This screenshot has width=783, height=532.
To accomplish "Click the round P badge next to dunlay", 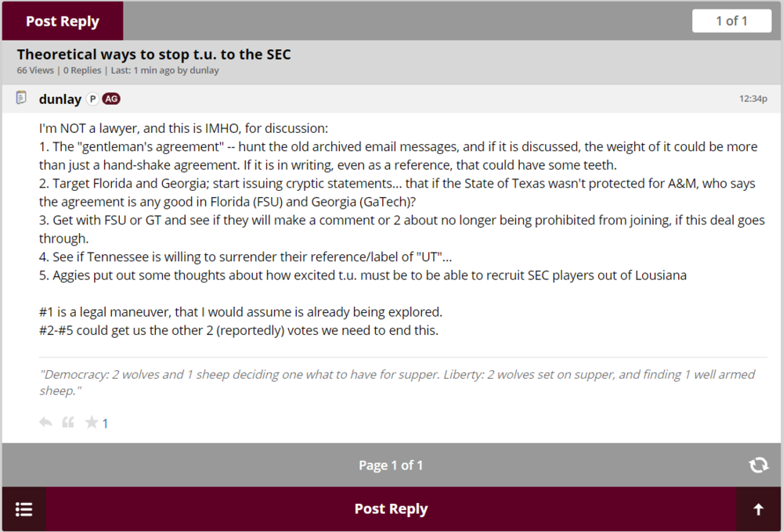I will (92, 99).
